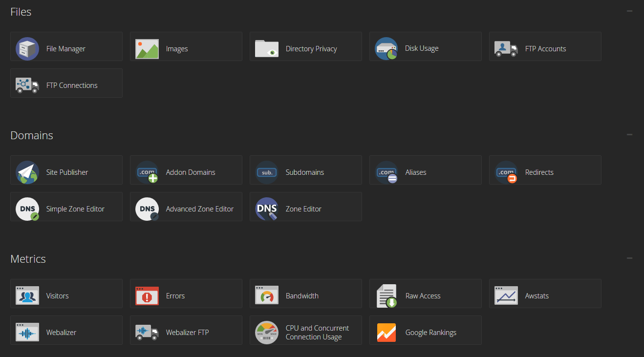Open the Bandwidth gauge icon
Image resolution: width=644 pixels, height=357 pixels.
267,296
